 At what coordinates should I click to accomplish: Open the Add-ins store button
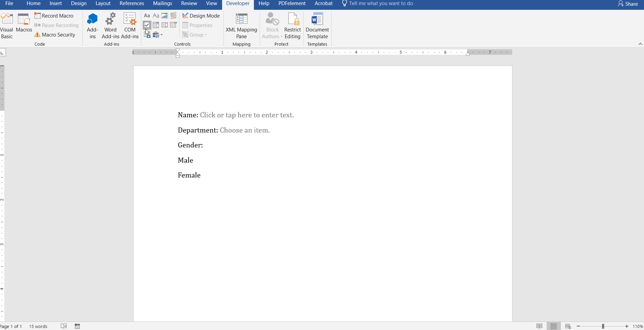coord(92,26)
